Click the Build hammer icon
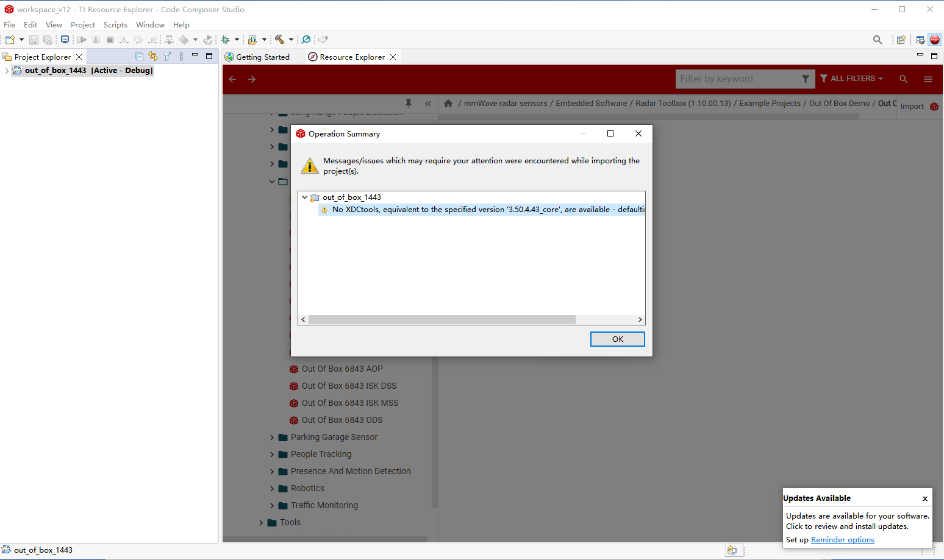944x560 pixels. pos(279,40)
